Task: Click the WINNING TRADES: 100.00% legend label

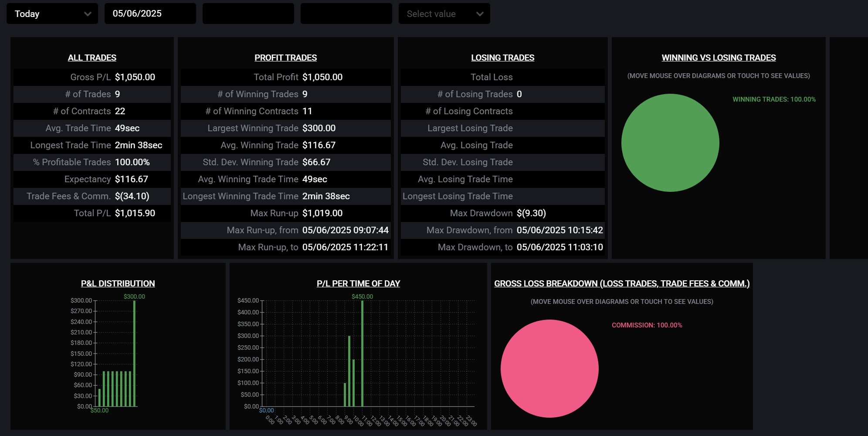Action: pyautogui.click(x=774, y=99)
